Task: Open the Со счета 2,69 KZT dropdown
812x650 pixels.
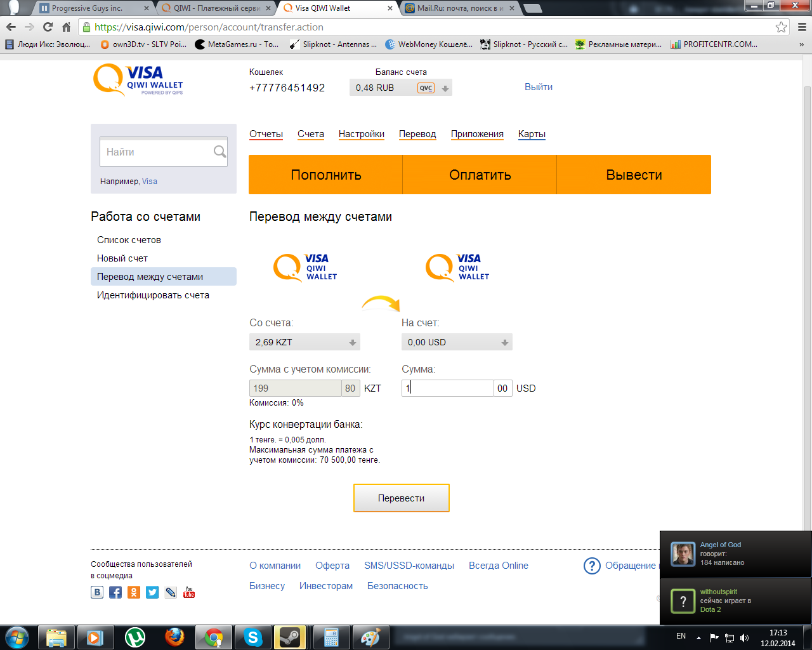Action: (304, 342)
